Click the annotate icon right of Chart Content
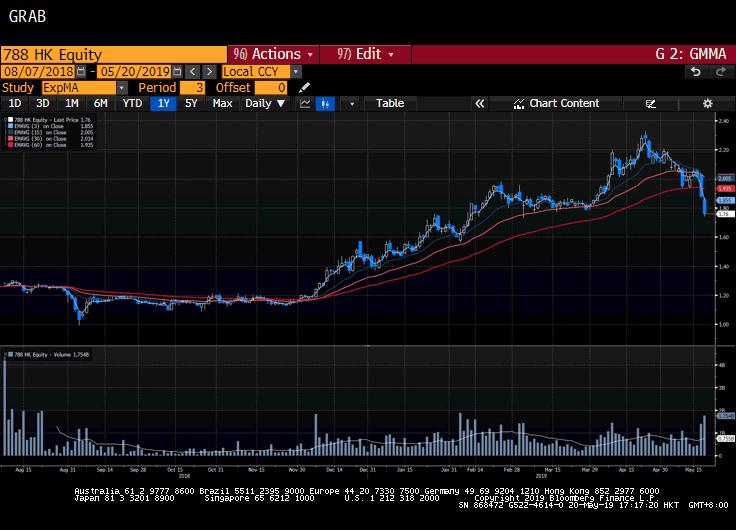Image resolution: width=736 pixels, height=530 pixels. 652,103
